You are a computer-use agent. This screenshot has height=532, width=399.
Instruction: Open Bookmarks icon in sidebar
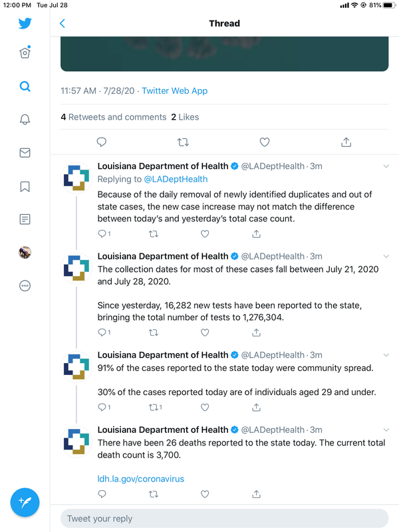(25, 186)
